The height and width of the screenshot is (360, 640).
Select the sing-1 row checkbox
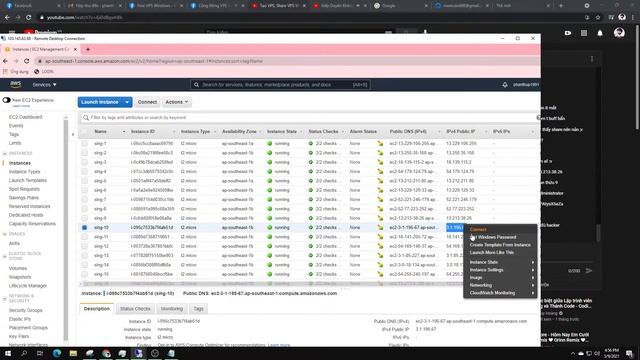pos(84,144)
